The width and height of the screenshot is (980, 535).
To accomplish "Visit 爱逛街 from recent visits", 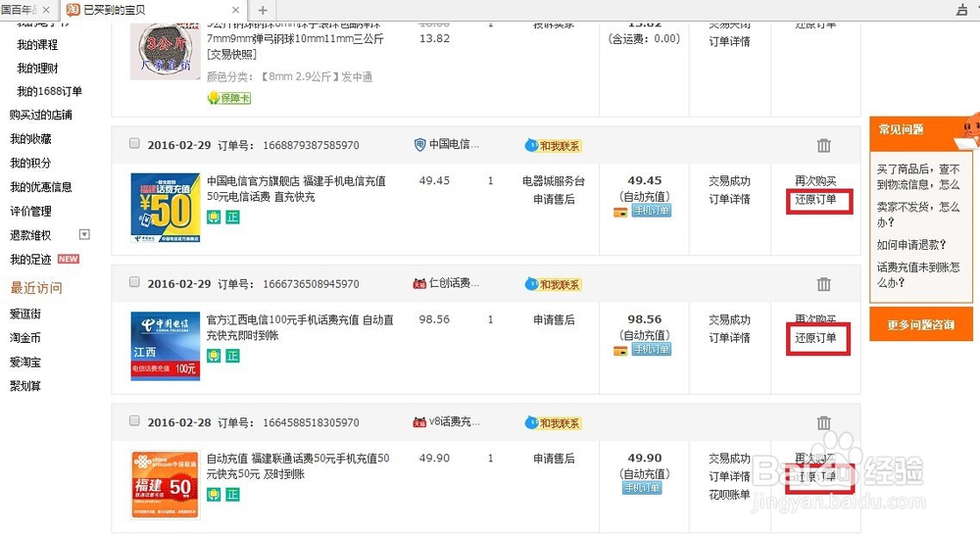I will point(25,314).
